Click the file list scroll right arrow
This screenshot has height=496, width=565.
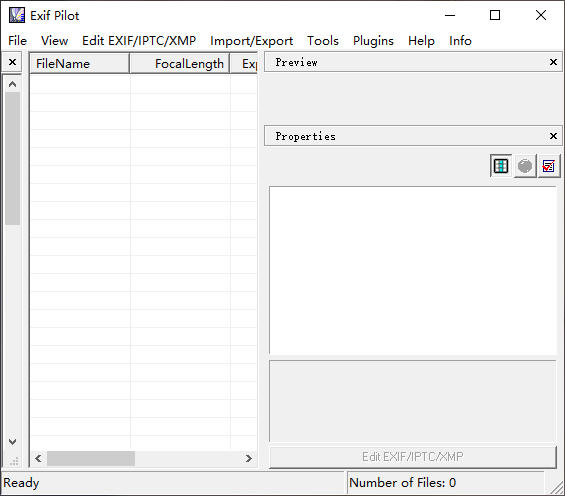pyautogui.click(x=249, y=458)
